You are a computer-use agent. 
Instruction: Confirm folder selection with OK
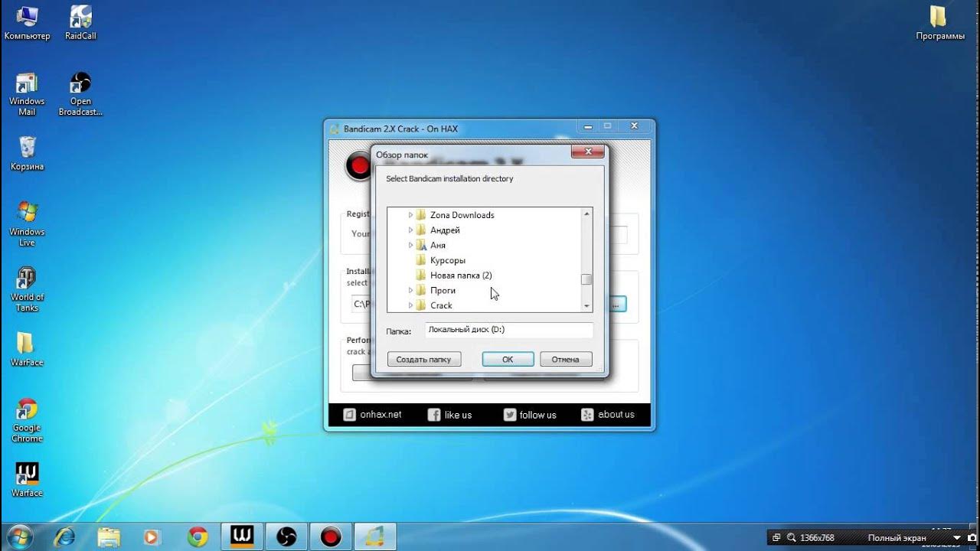pyautogui.click(x=508, y=359)
